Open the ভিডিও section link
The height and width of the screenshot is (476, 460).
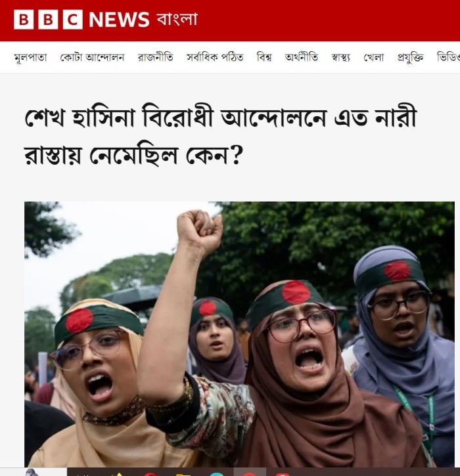click(x=448, y=57)
